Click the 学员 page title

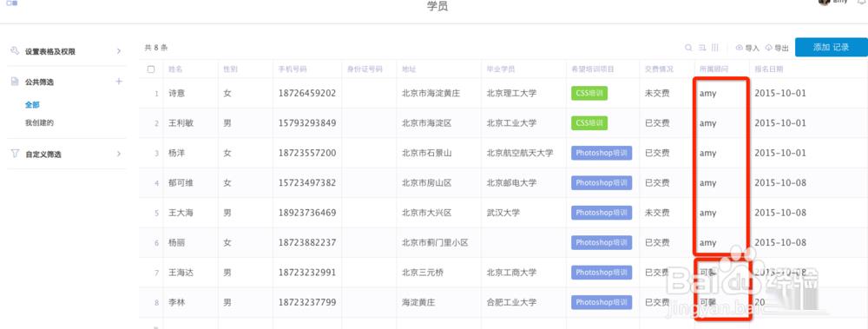pyautogui.click(x=437, y=7)
